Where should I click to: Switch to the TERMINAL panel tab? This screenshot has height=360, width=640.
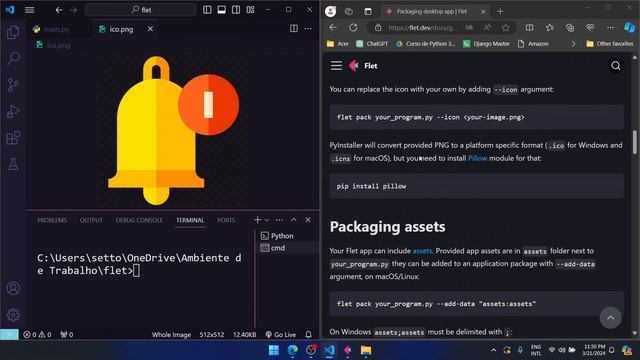point(190,220)
